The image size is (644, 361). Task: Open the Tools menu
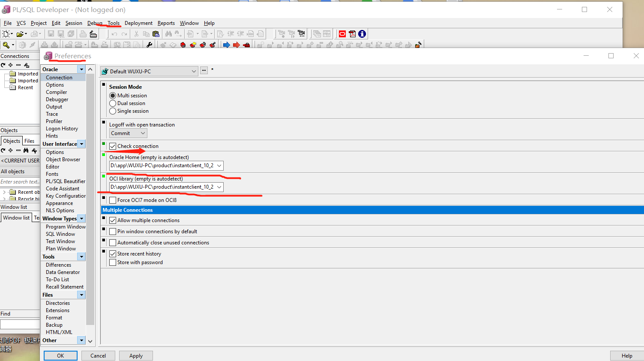[114, 23]
